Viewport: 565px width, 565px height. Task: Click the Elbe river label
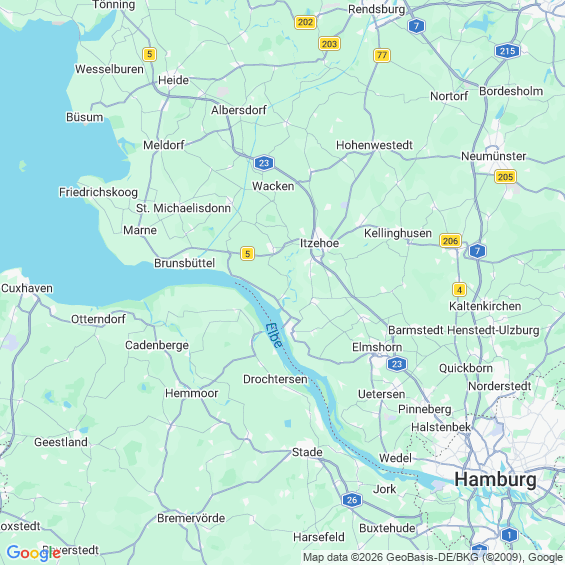pos(274,335)
